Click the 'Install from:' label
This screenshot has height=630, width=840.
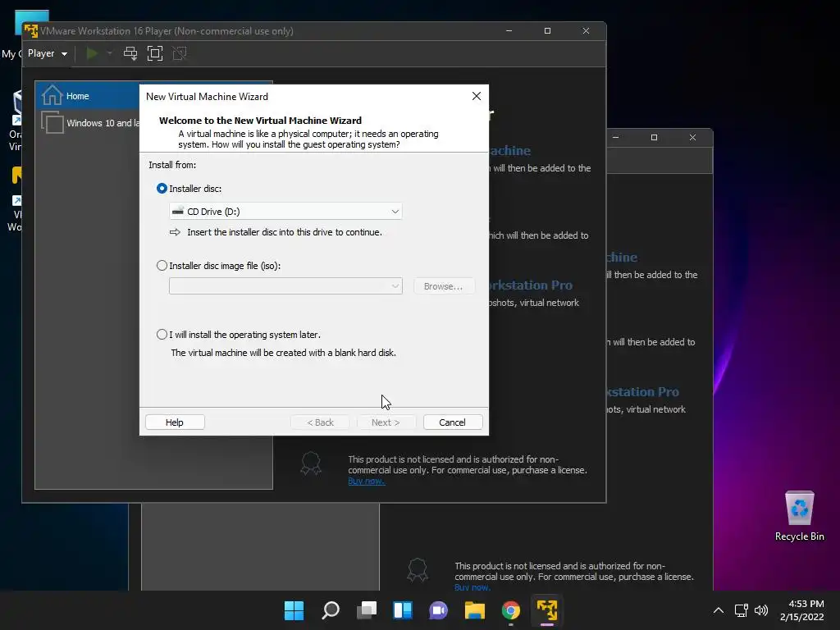(172, 164)
